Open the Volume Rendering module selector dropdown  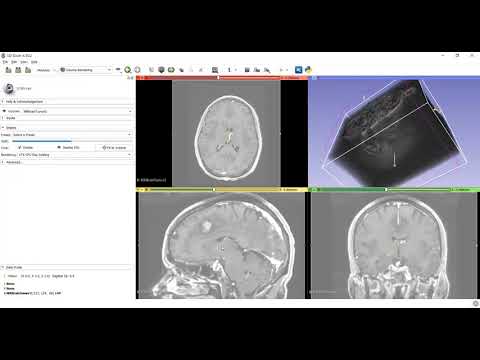[86, 70]
